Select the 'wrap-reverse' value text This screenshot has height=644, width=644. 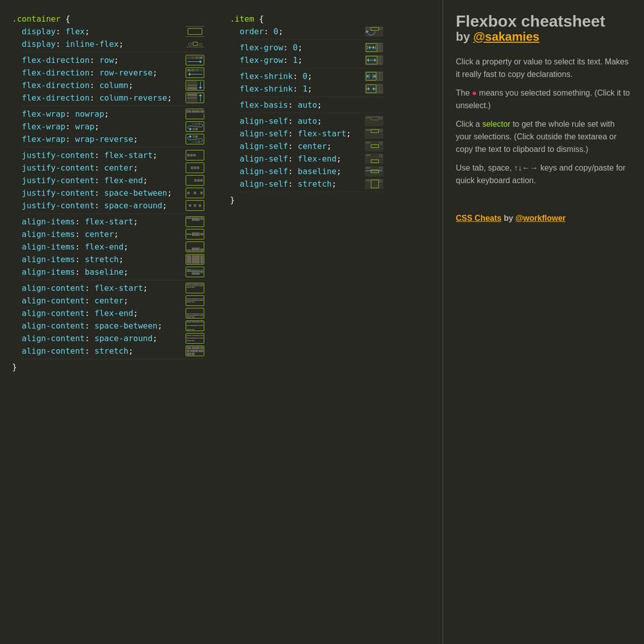point(104,139)
